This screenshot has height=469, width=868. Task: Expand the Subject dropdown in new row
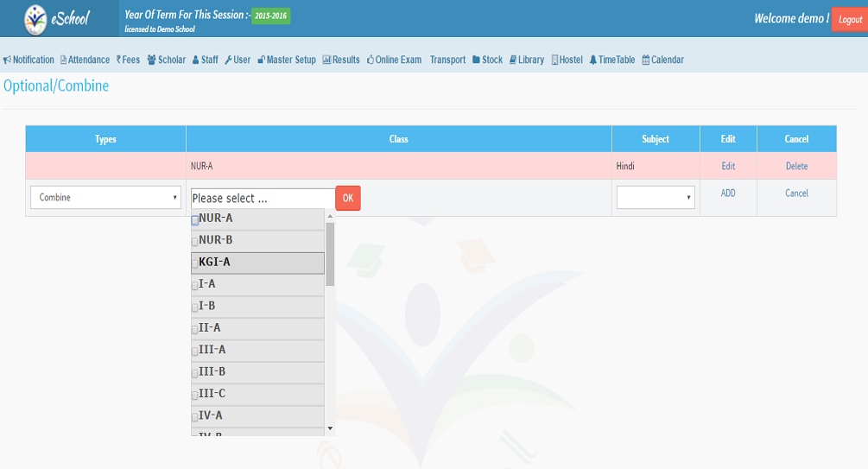click(x=655, y=198)
